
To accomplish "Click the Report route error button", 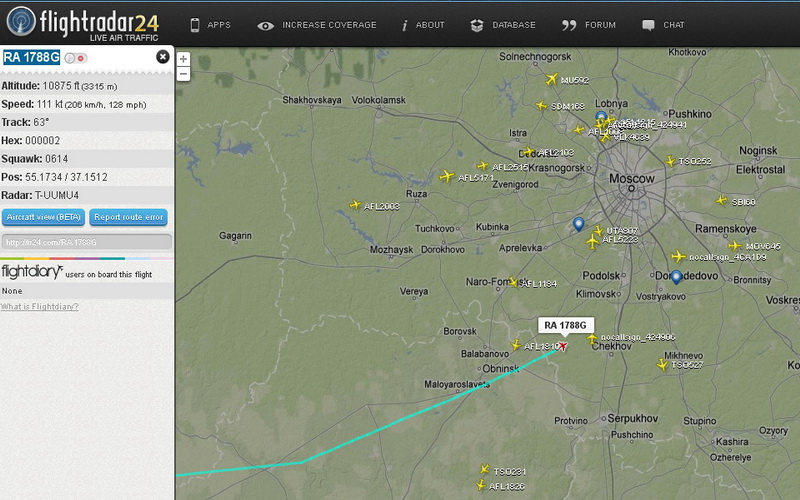I will (x=129, y=217).
